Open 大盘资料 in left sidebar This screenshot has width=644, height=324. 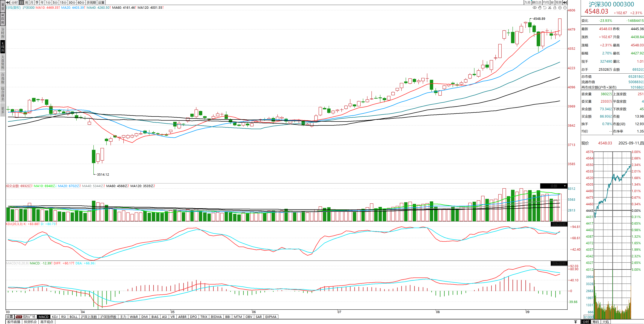pyautogui.click(x=3, y=62)
